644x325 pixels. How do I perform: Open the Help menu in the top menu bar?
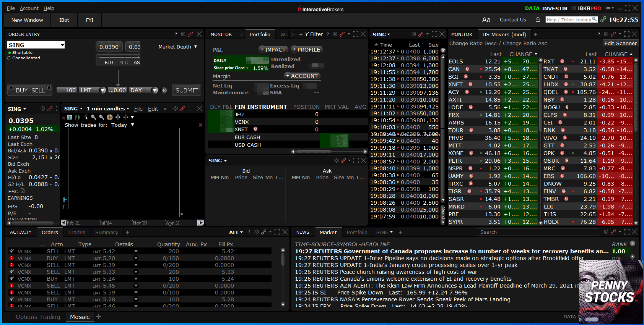49,8
